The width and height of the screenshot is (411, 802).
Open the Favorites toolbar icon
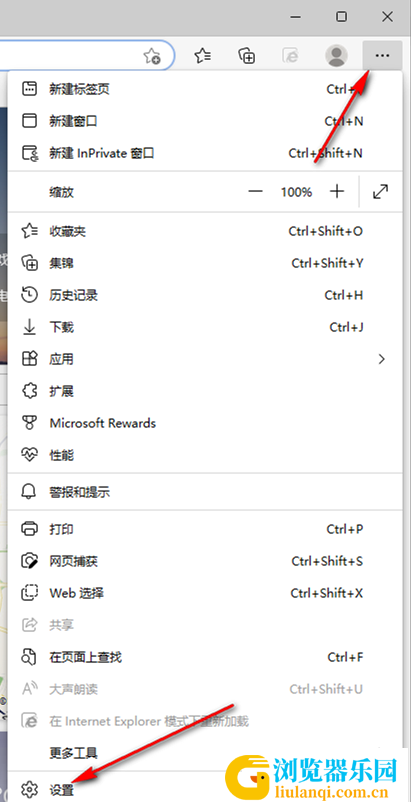pos(203,55)
